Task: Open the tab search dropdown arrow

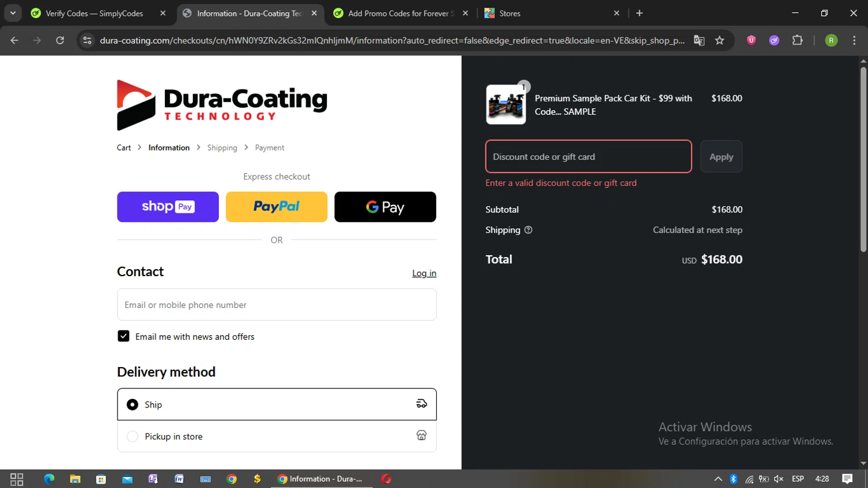Action: pyautogui.click(x=13, y=13)
